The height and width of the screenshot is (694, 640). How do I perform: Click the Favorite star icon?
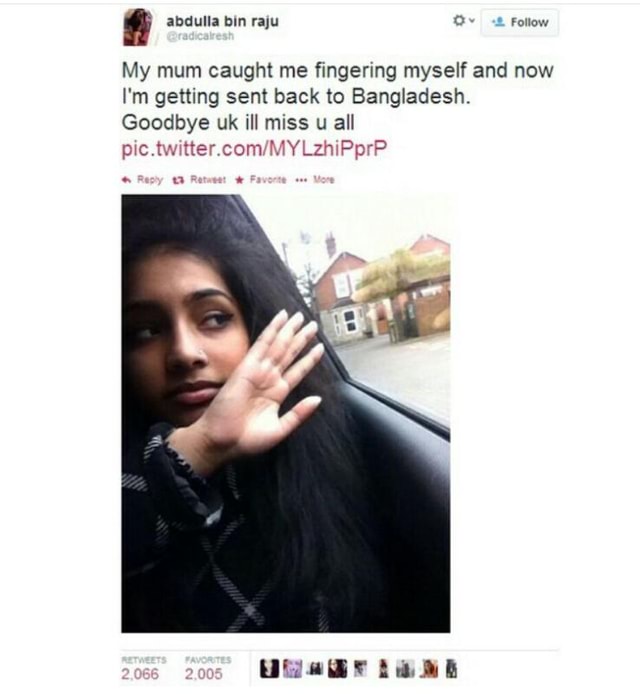click(x=239, y=180)
